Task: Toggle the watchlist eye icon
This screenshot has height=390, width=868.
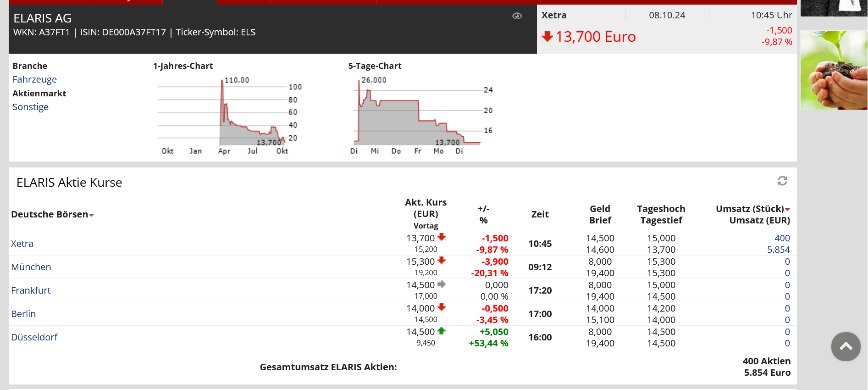Action: (x=517, y=16)
